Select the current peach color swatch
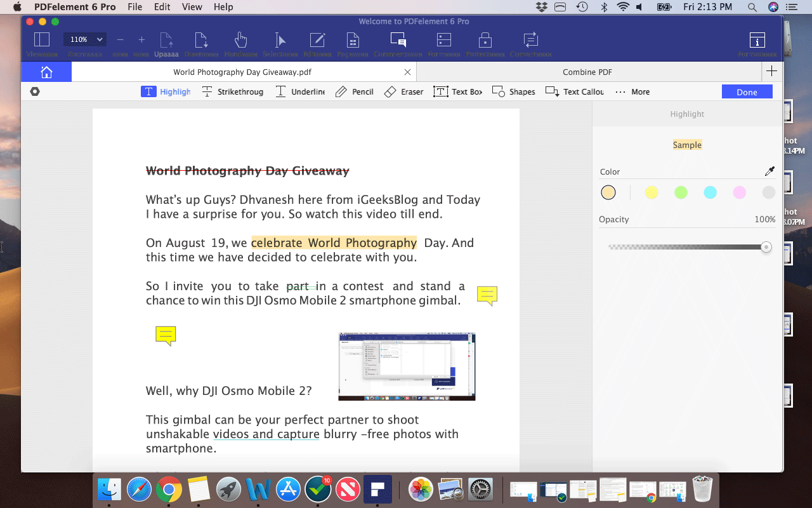The height and width of the screenshot is (508, 812). [608, 192]
